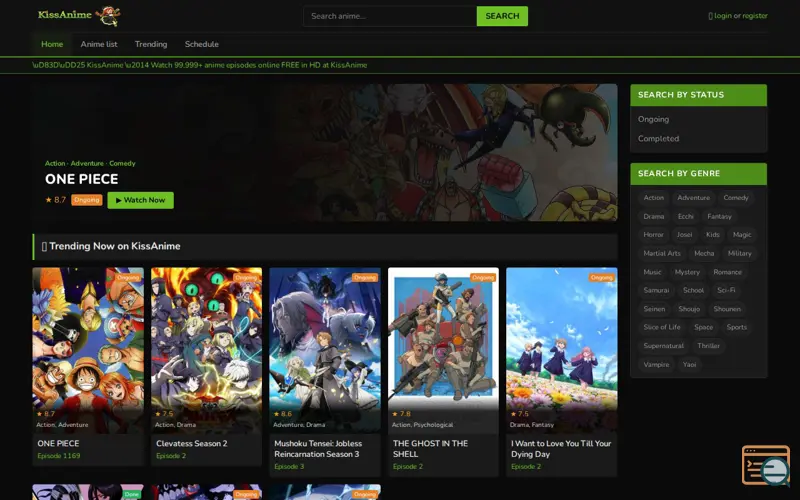Select the Slice of Life genre tag
800x500 pixels.
(x=662, y=327)
